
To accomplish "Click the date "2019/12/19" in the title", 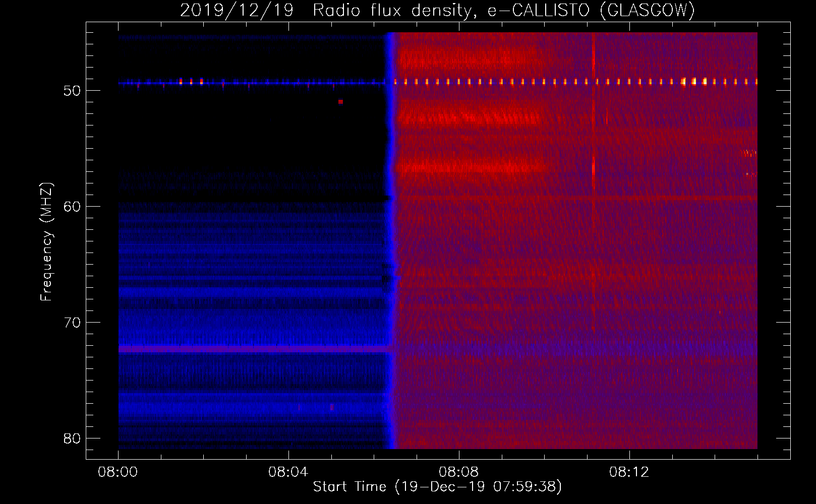I will click(x=237, y=10).
